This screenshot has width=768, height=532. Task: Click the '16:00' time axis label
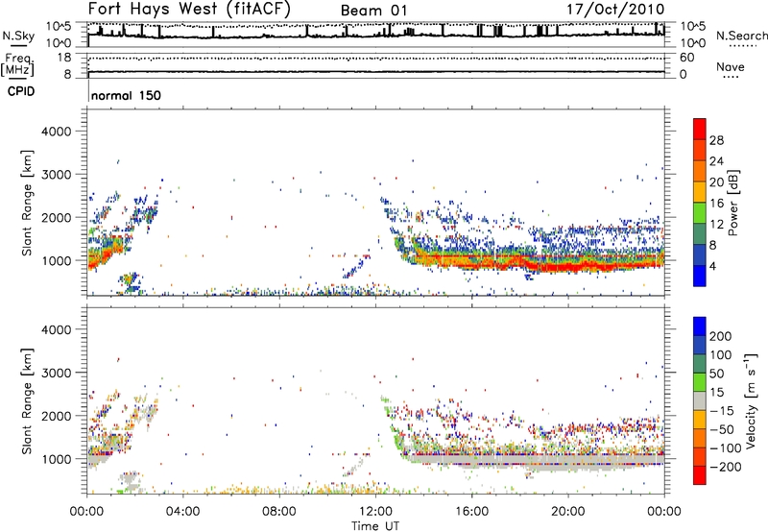click(x=471, y=512)
